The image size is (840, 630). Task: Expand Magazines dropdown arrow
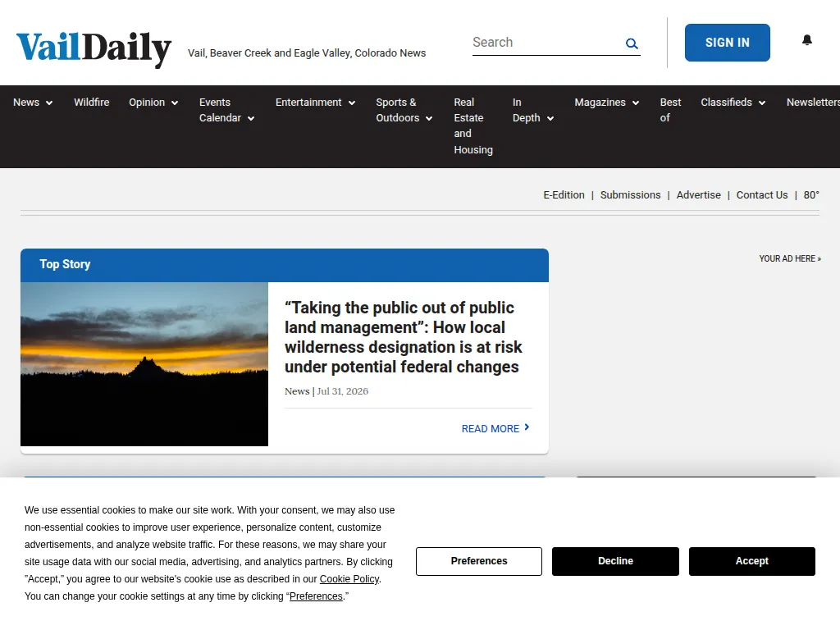pyautogui.click(x=636, y=103)
